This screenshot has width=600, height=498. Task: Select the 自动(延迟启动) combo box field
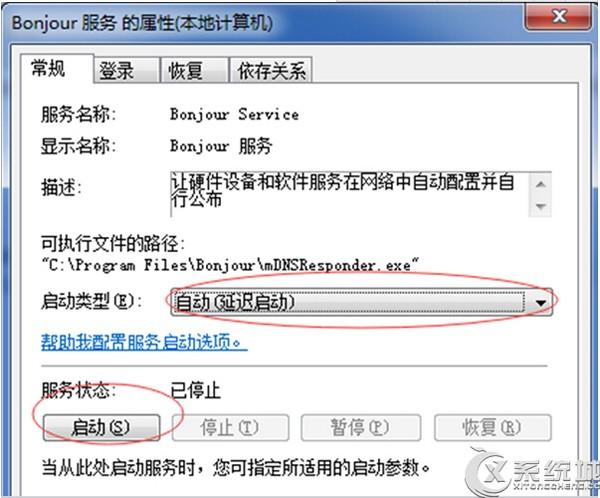point(361,303)
